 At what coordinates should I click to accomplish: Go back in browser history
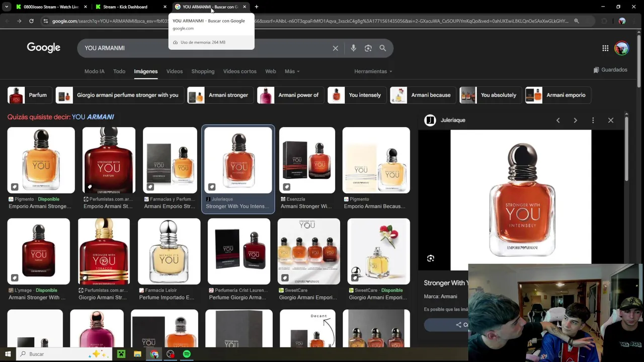coord(7,21)
